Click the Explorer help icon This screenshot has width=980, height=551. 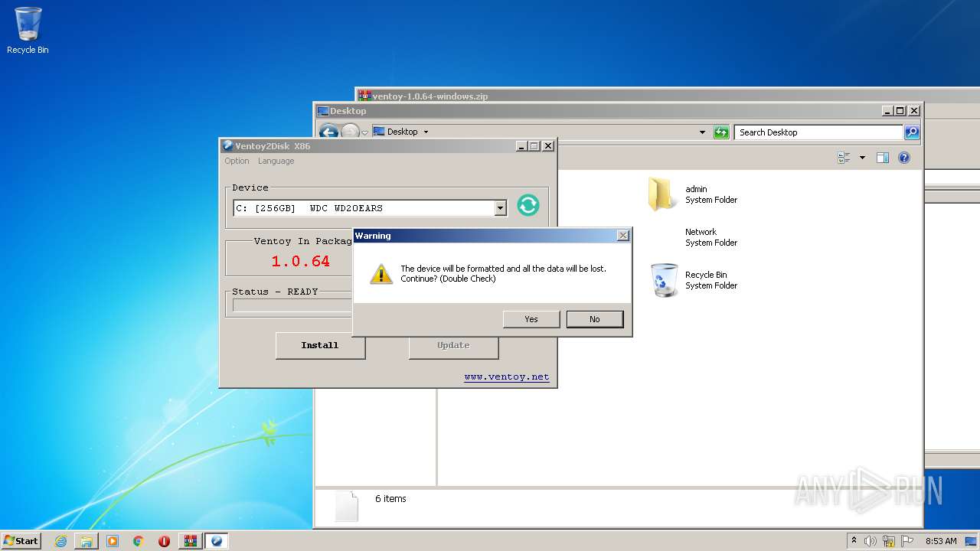tap(903, 158)
